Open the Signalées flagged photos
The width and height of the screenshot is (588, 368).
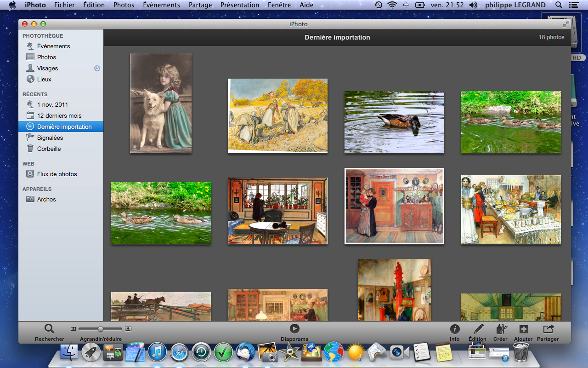[50, 138]
